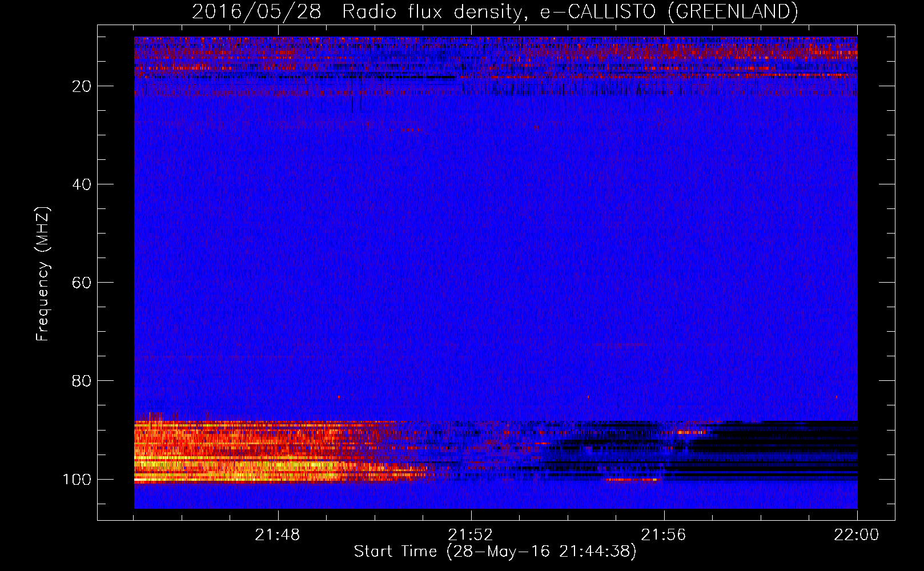Click the 21:52 time tick label

point(471,535)
